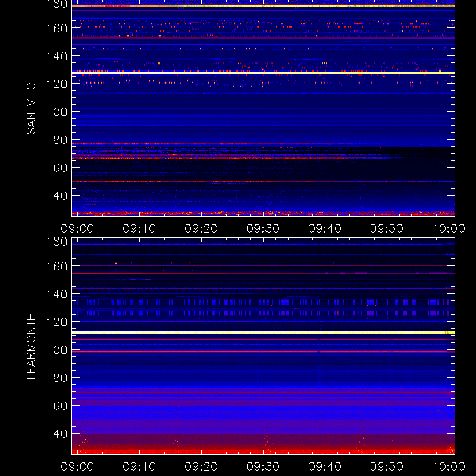Select the 80 tick label on San Vito axis

[x=60, y=140]
